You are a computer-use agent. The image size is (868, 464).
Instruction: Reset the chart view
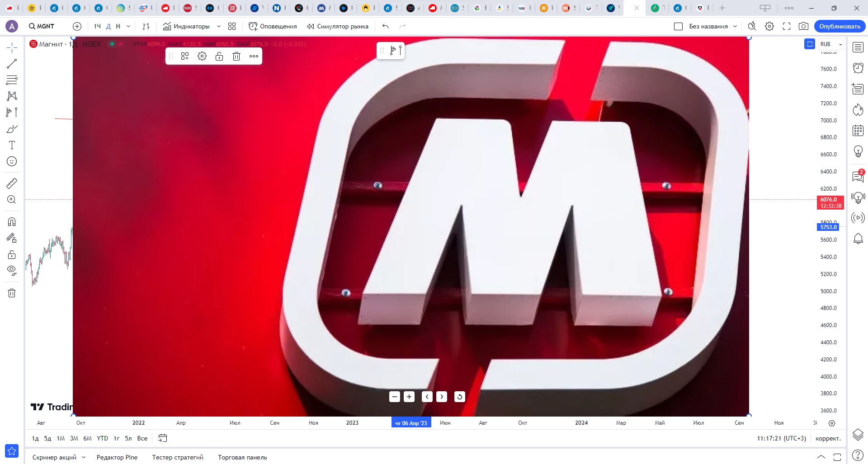(460, 397)
